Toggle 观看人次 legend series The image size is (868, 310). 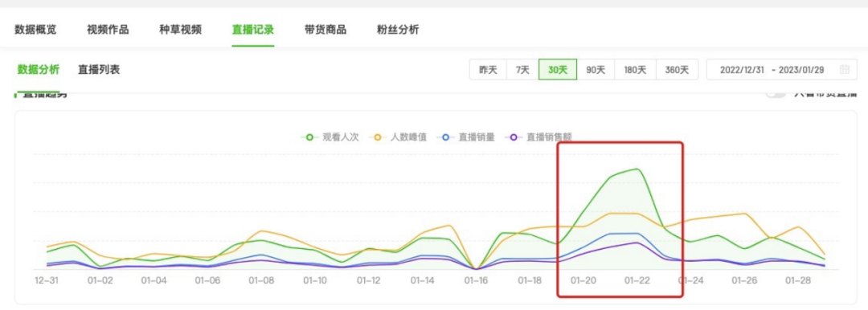(330, 137)
